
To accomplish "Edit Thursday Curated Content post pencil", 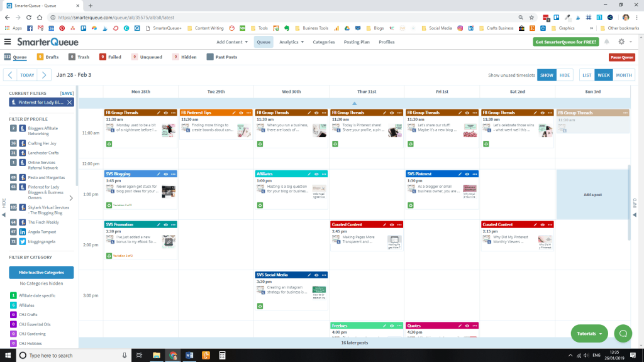I will [384, 225].
